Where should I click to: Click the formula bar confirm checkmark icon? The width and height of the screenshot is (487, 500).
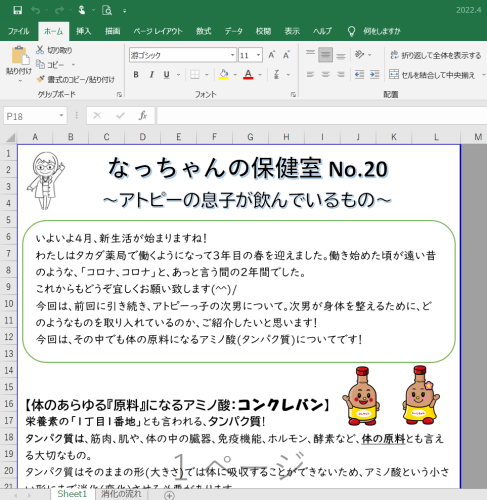[120, 116]
